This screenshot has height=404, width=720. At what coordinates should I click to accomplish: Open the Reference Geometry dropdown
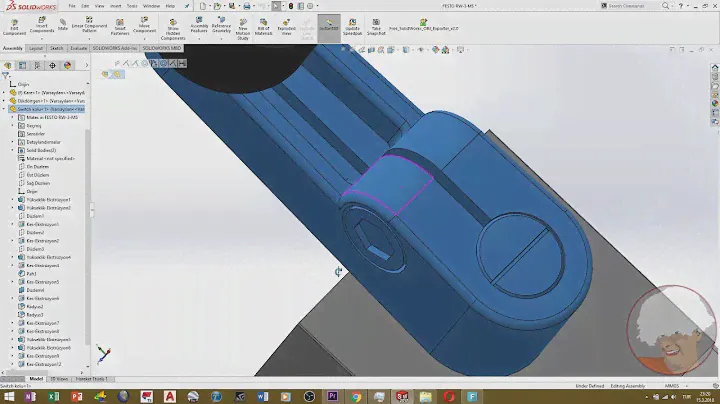221,28
